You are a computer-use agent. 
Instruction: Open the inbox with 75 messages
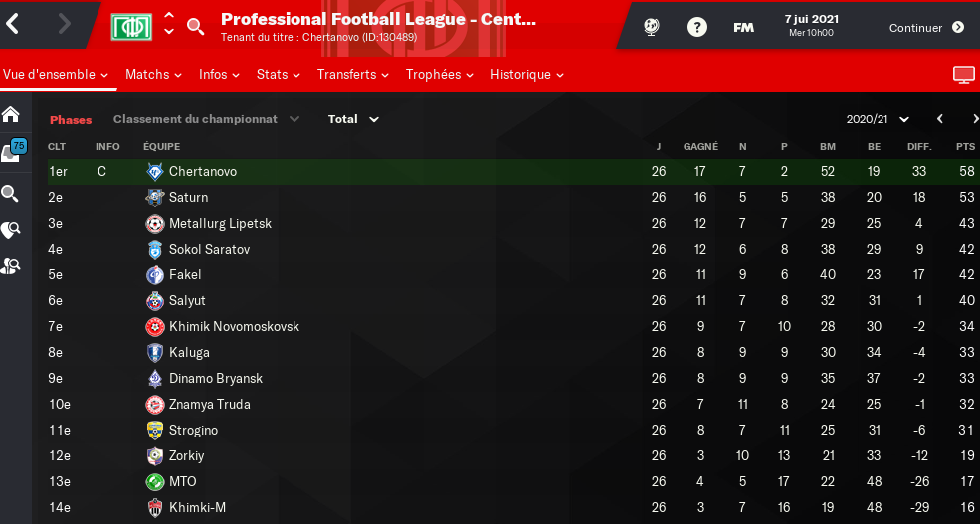click(12, 152)
